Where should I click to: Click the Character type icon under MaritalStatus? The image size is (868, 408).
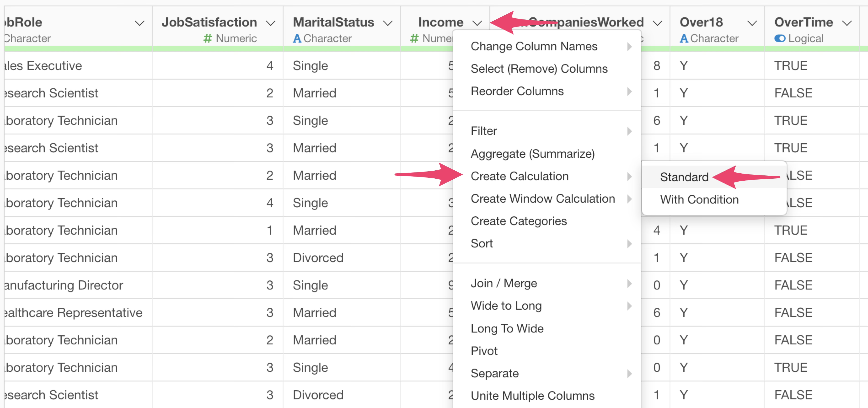[297, 38]
